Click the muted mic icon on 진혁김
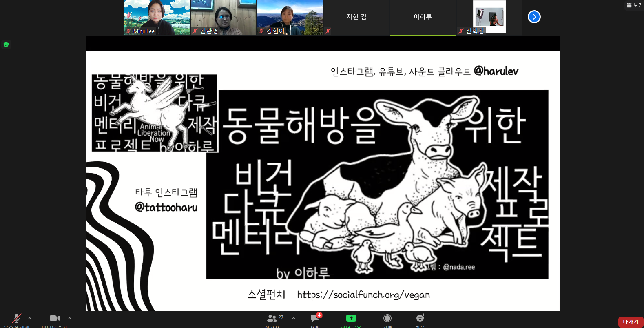The height and width of the screenshot is (328, 644). [x=461, y=31]
